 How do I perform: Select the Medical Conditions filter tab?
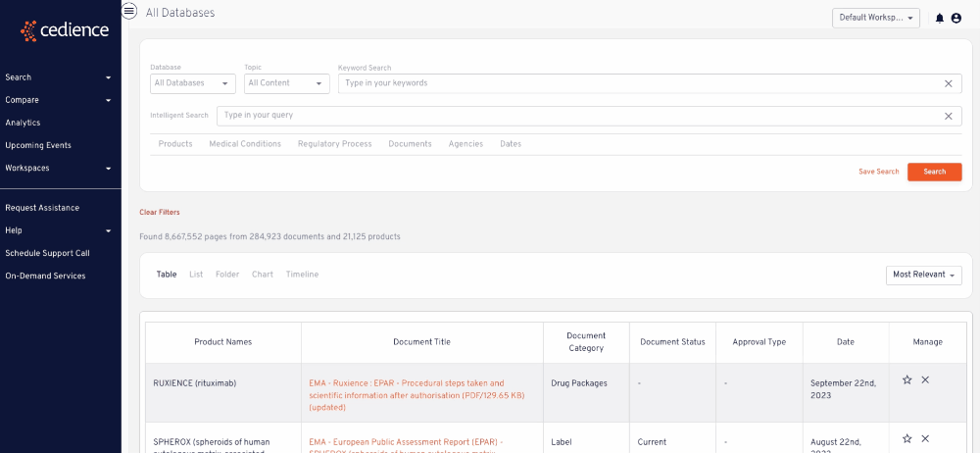[245, 144]
